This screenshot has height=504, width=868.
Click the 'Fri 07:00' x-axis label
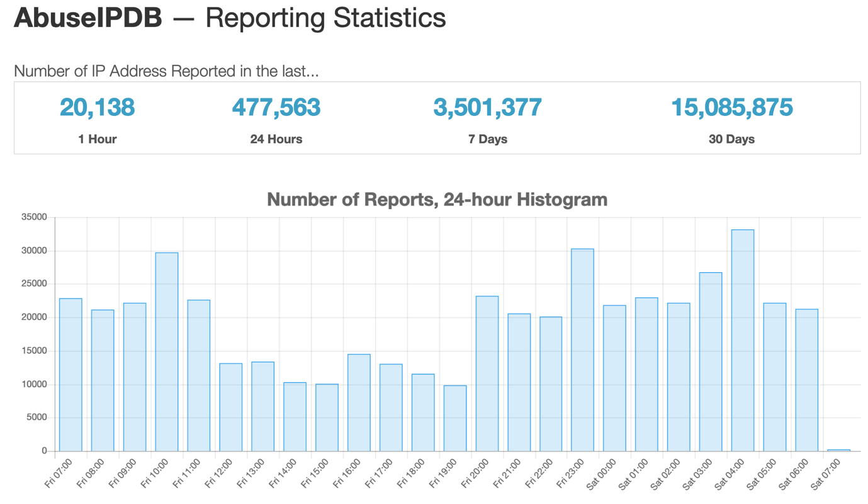(58, 474)
